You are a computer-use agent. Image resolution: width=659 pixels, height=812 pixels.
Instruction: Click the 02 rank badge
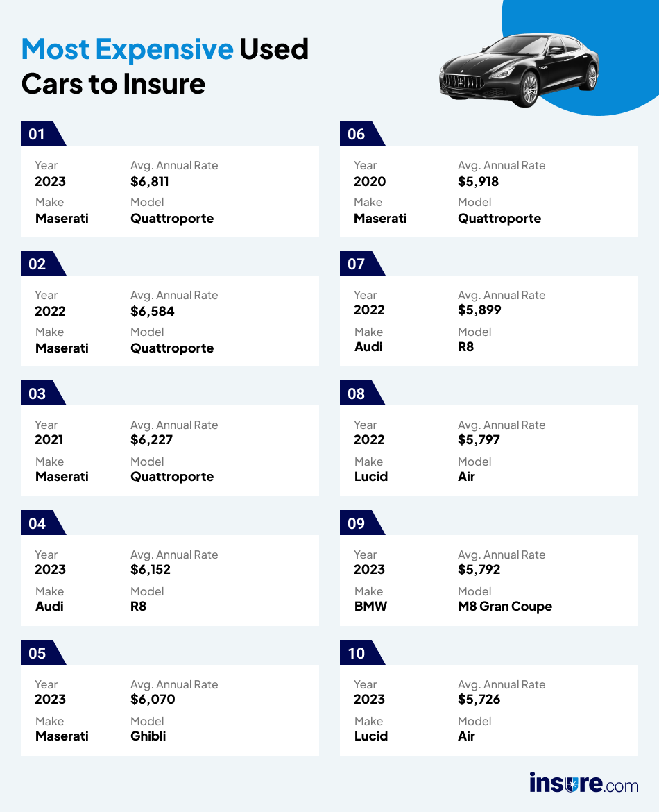[38, 264]
